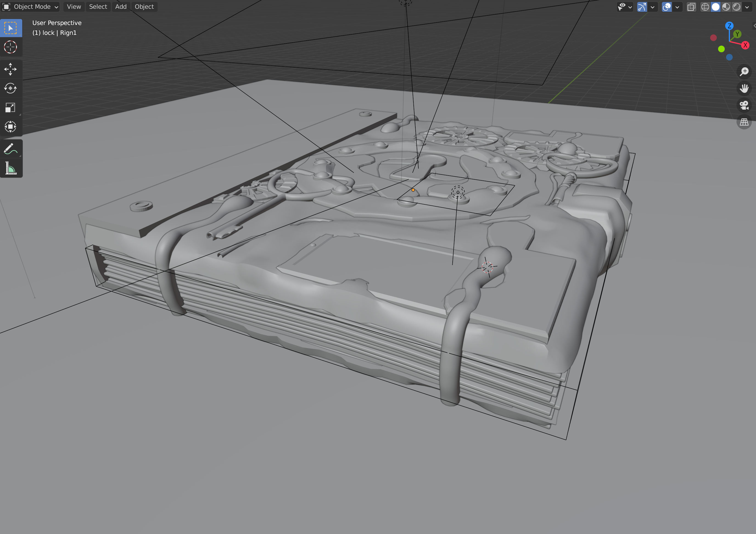Click the Z axis on navigation gizmo
756x534 pixels.
(x=729, y=26)
